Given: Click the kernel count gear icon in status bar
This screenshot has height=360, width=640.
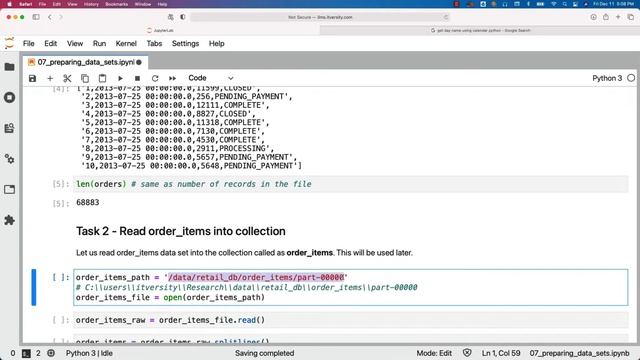Looking at the screenshot, I should pyautogui.click(x=51, y=353).
